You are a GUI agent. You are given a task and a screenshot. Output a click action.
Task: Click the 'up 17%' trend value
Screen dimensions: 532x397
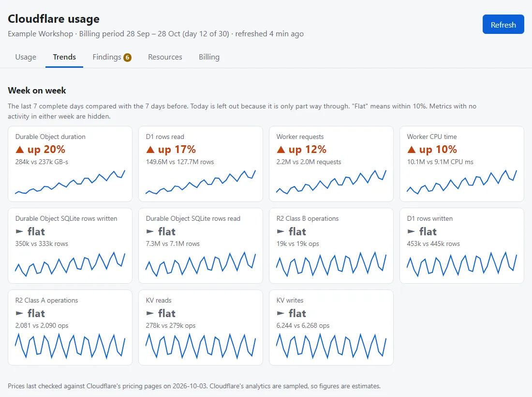click(177, 150)
